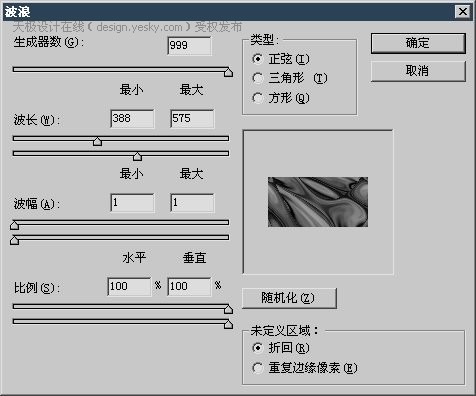Click the maximum wavelength slider handle
The height and width of the screenshot is (396, 476).
coord(137,156)
